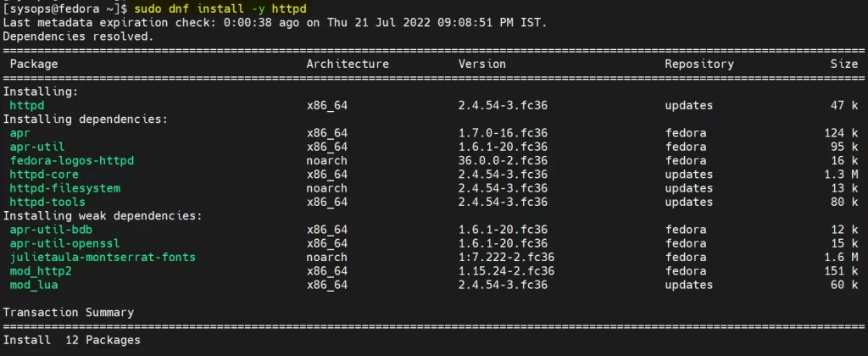
Task: Click the httpd-filesystem package name
Action: click(x=64, y=188)
